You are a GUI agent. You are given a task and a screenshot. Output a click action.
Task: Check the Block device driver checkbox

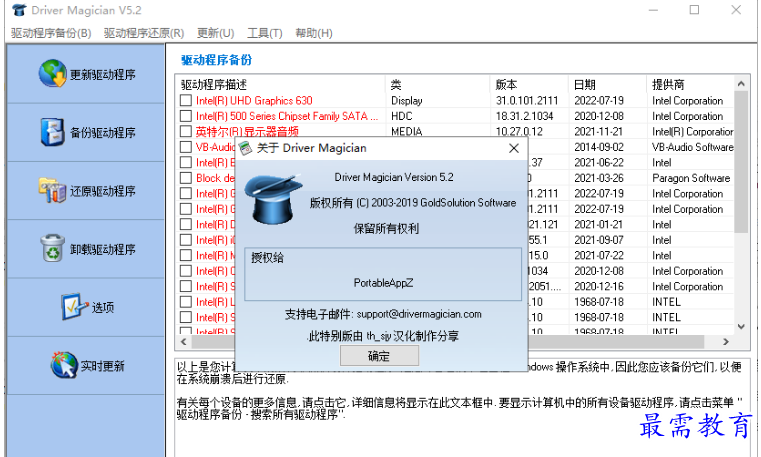click(x=186, y=178)
